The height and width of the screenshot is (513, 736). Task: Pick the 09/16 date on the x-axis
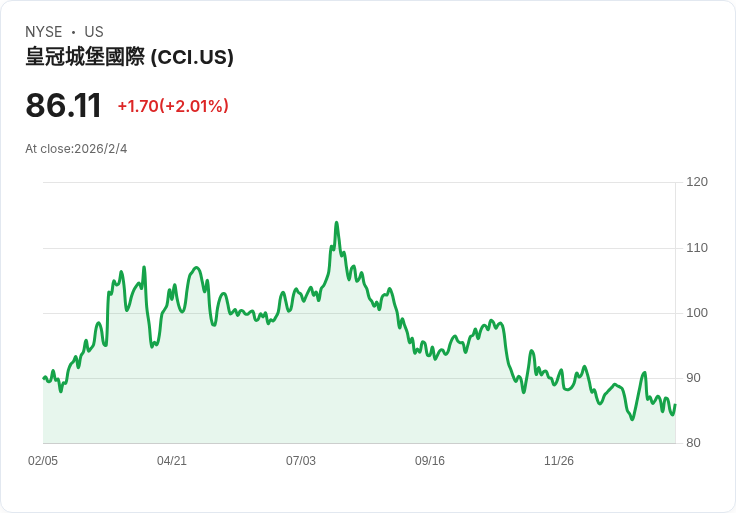(430, 461)
